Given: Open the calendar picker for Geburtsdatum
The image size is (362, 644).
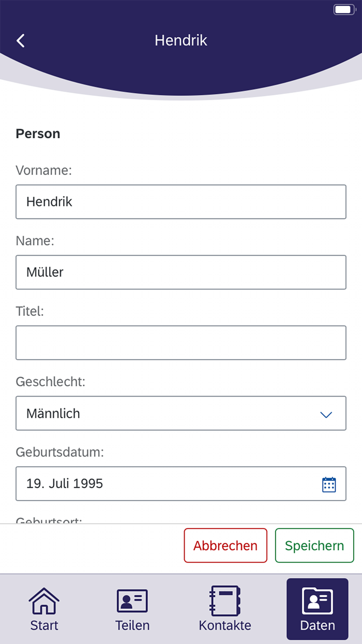Looking at the screenshot, I should (329, 484).
